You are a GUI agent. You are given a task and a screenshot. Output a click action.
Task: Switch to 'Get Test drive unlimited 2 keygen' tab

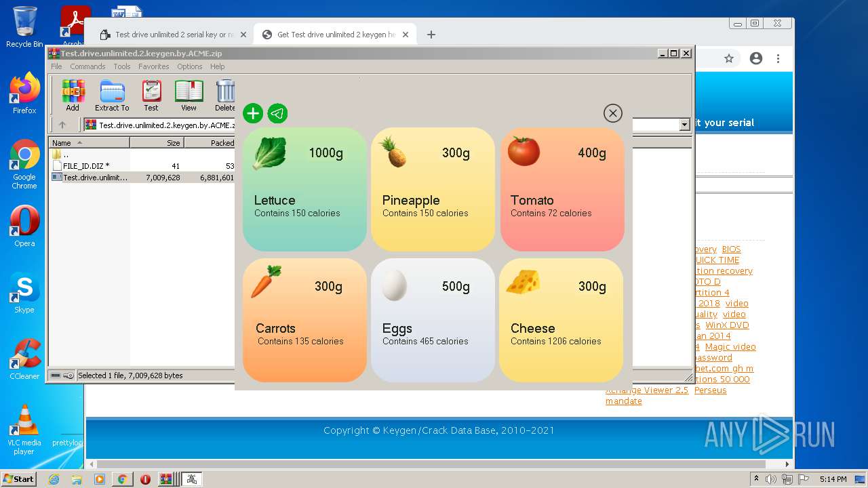tap(336, 35)
